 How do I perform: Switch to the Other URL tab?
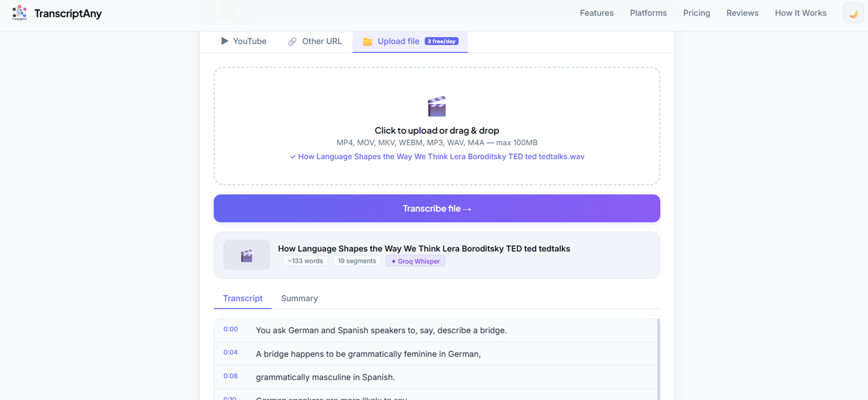tap(315, 41)
